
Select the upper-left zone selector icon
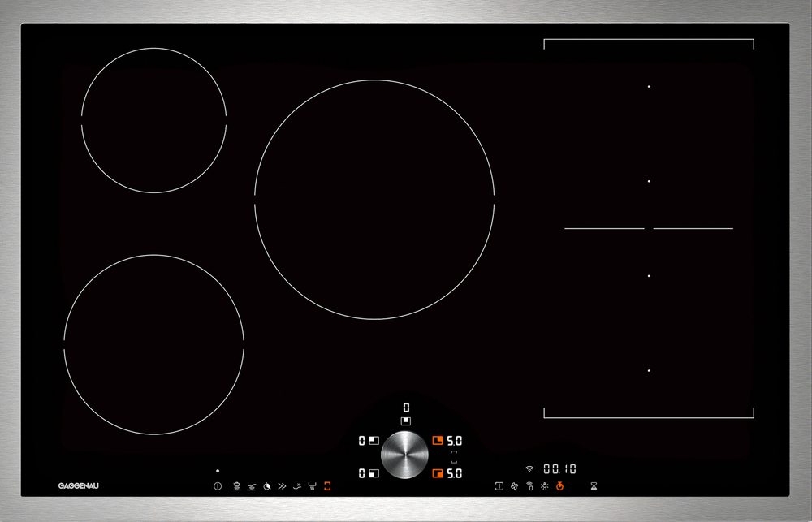coord(374,441)
